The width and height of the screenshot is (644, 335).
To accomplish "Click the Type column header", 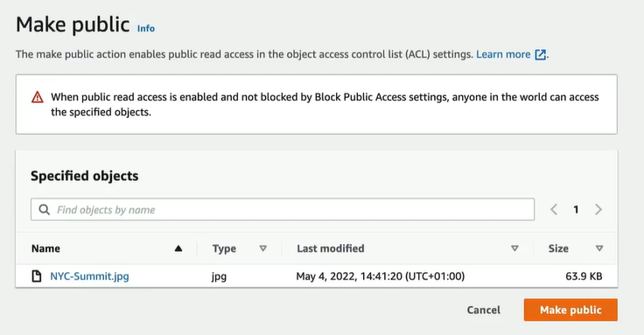I will tap(224, 248).
